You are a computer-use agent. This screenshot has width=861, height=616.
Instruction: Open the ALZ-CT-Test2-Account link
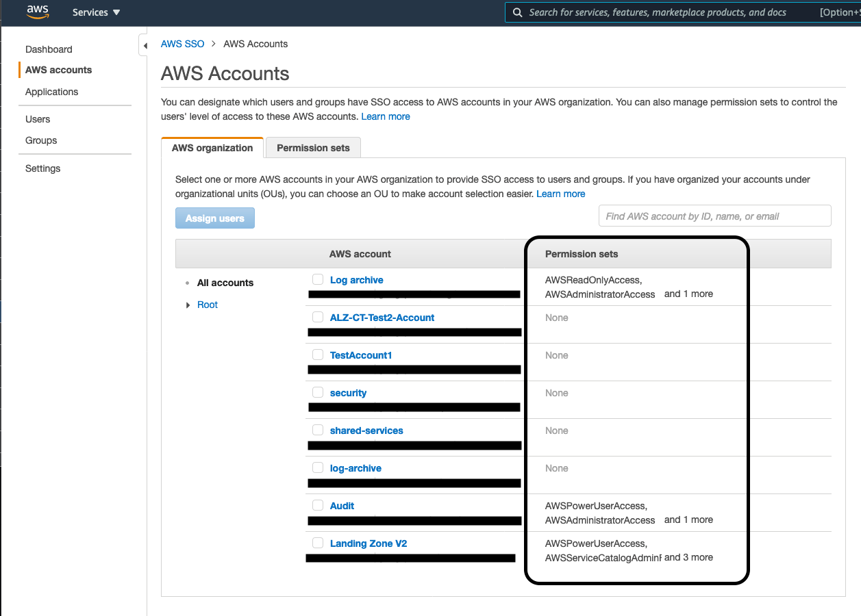(382, 318)
